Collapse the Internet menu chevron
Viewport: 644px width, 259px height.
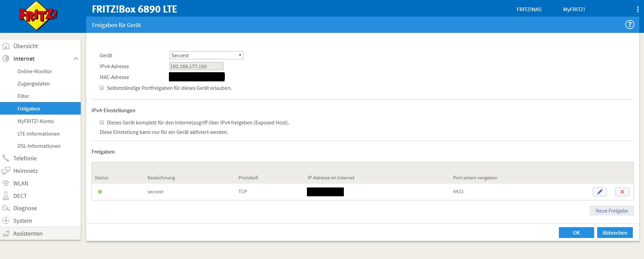(x=76, y=59)
